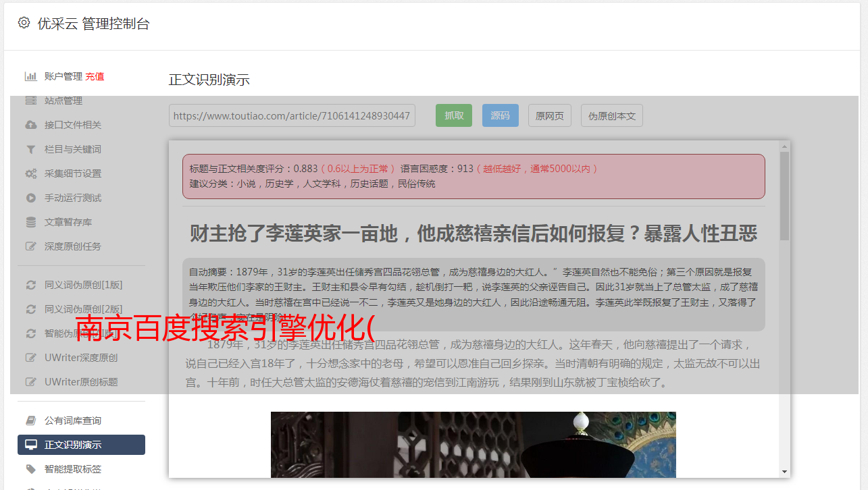Click the bar chart icon for 账户管理
868x490 pixels.
30,76
